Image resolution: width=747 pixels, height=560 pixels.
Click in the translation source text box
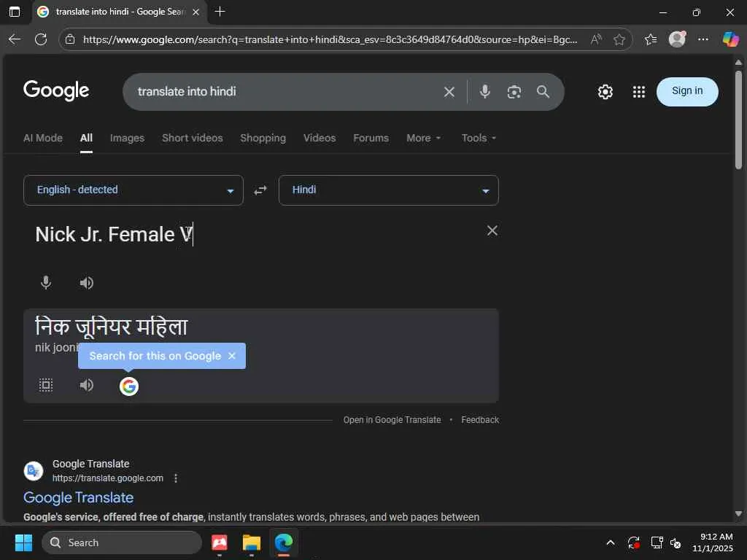tap(258, 235)
